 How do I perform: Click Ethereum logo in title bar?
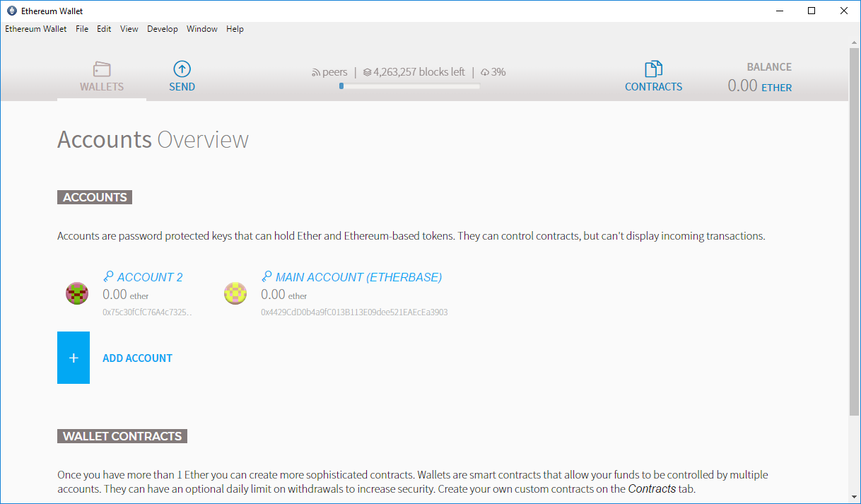click(11, 11)
